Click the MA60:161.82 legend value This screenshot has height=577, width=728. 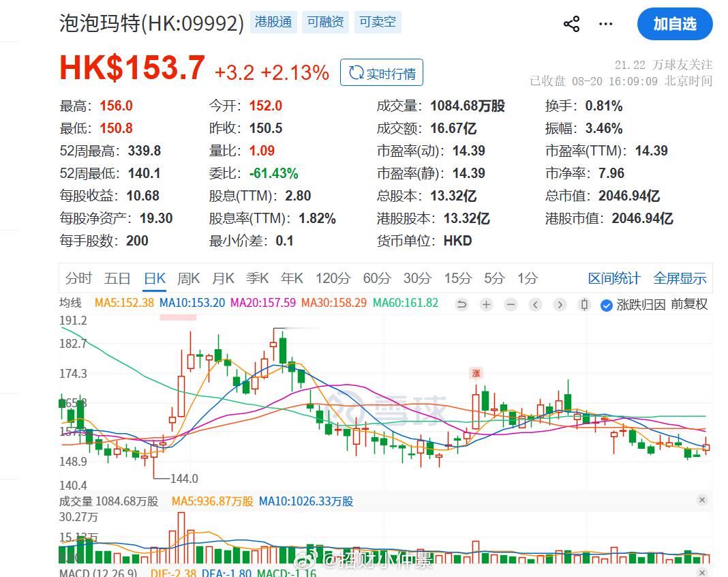click(x=406, y=303)
